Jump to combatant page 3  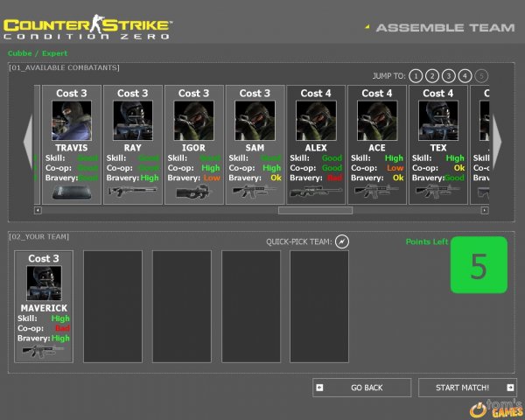(449, 76)
